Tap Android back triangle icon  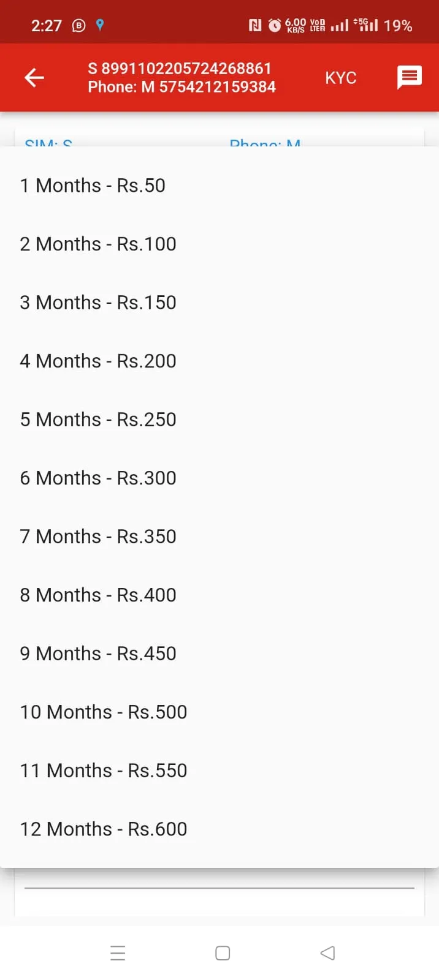pos(327,953)
